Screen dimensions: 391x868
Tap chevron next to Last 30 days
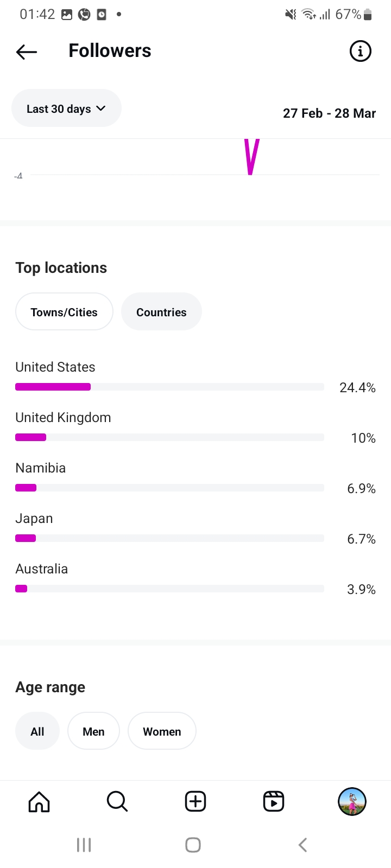pyautogui.click(x=101, y=108)
